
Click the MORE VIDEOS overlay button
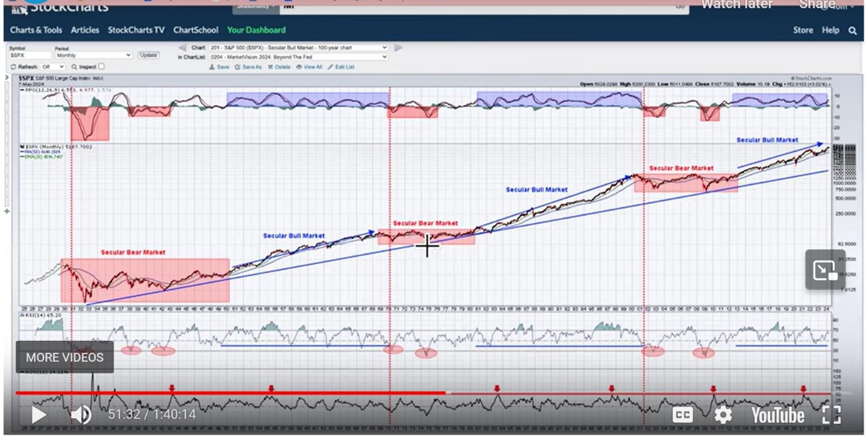coord(65,357)
